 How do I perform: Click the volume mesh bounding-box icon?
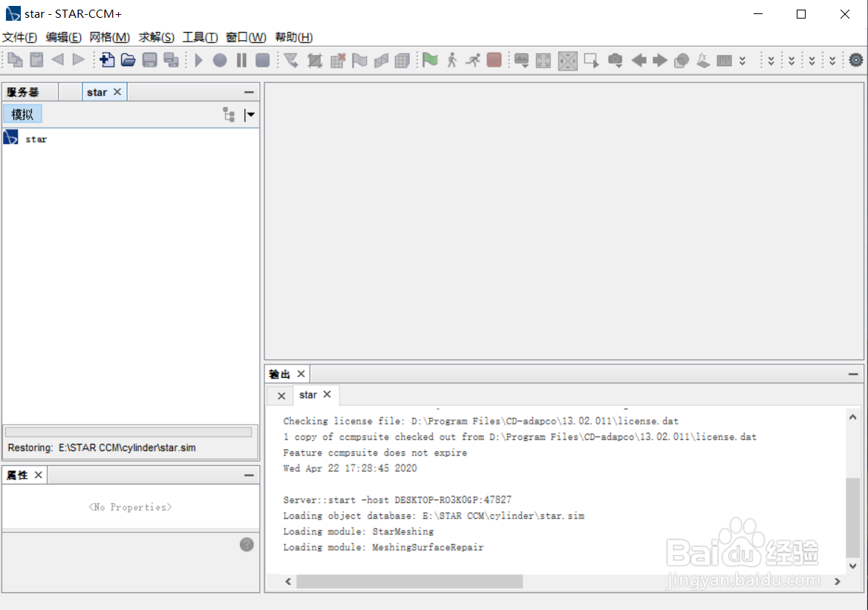coord(315,60)
